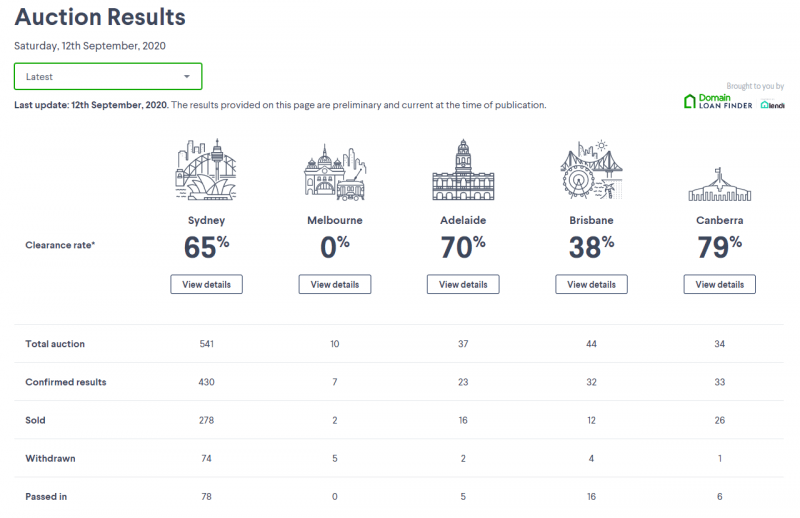Click the Brisbane city name label

(591, 220)
